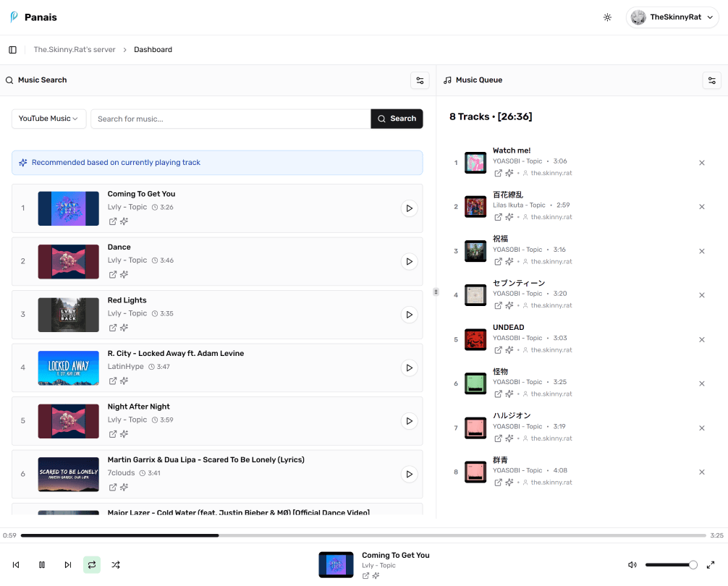Expand the player to fullscreen
The height and width of the screenshot is (586, 728).
[711, 564]
